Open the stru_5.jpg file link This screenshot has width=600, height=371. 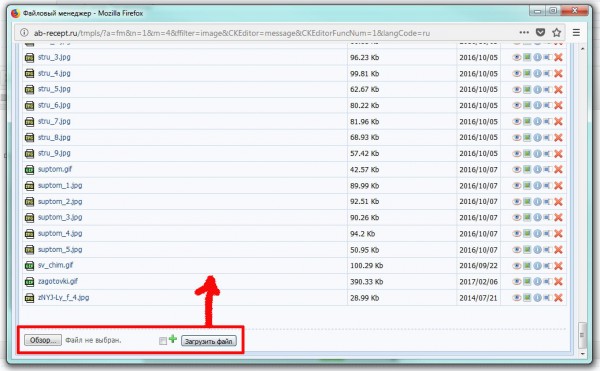coord(54,89)
